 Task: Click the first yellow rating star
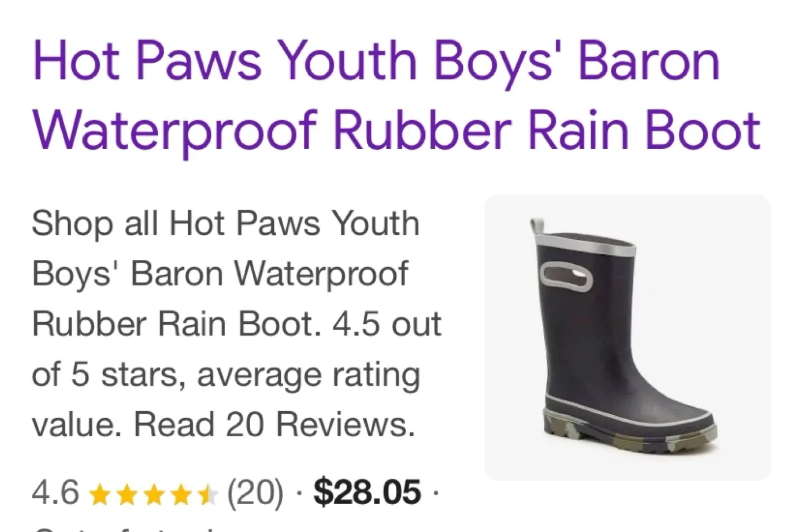(x=100, y=494)
